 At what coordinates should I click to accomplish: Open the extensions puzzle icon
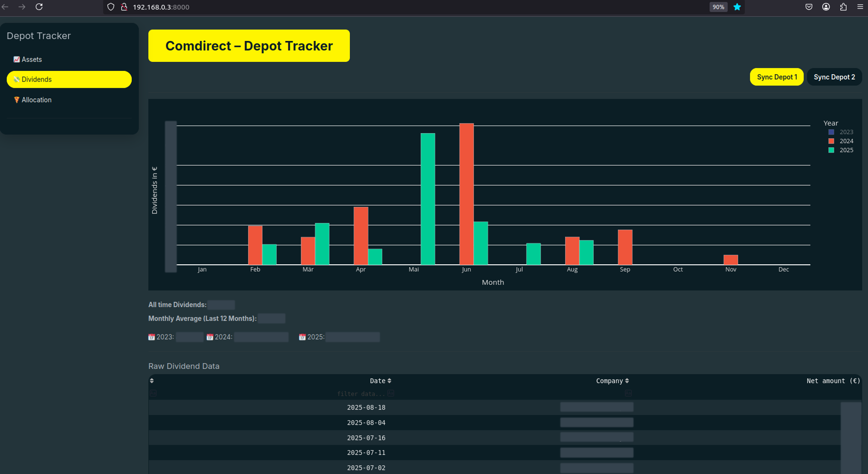coord(843,7)
